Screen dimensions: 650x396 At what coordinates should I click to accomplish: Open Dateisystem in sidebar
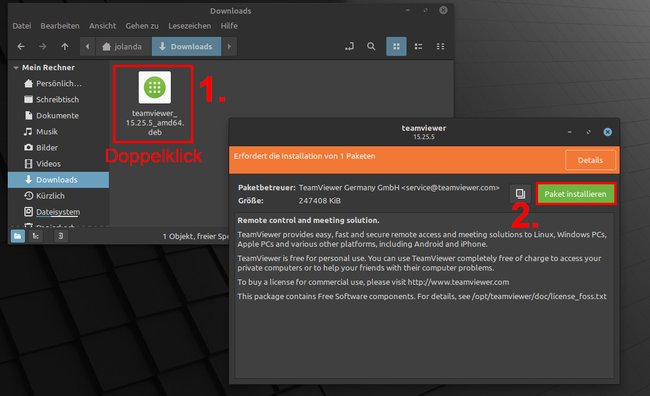tap(58, 212)
